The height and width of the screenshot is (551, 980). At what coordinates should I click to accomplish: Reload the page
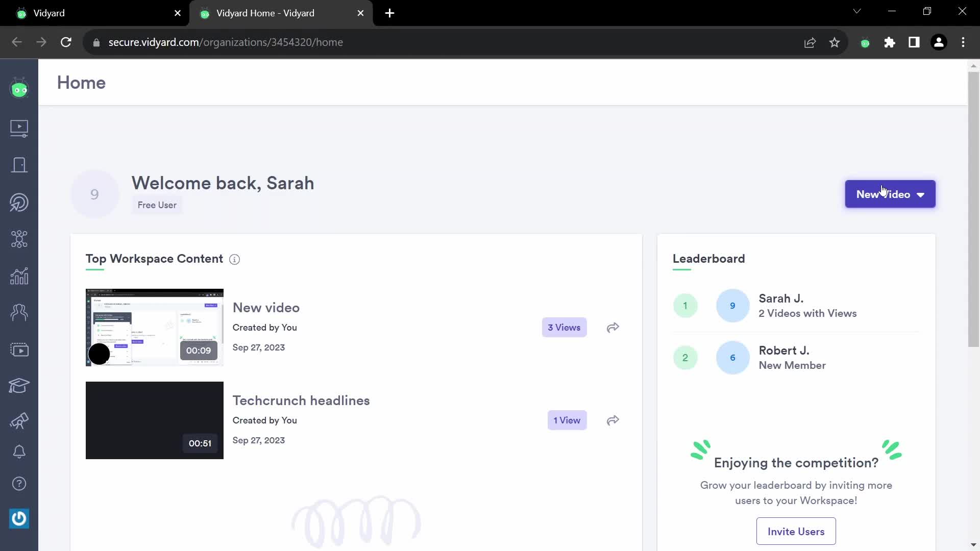coord(66,42)
